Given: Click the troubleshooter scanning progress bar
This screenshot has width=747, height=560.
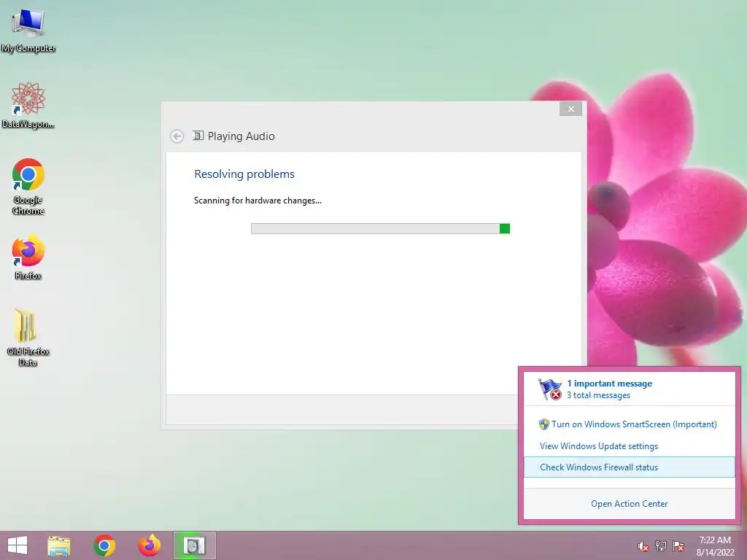Looking at the screenshot, I should (380, 228).
